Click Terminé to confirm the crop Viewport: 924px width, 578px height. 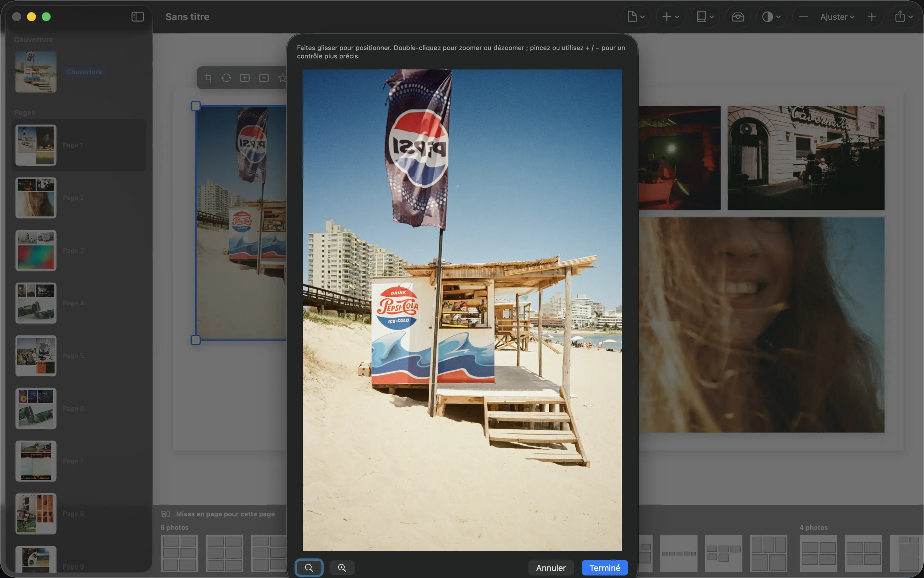(x=604, y=568)
